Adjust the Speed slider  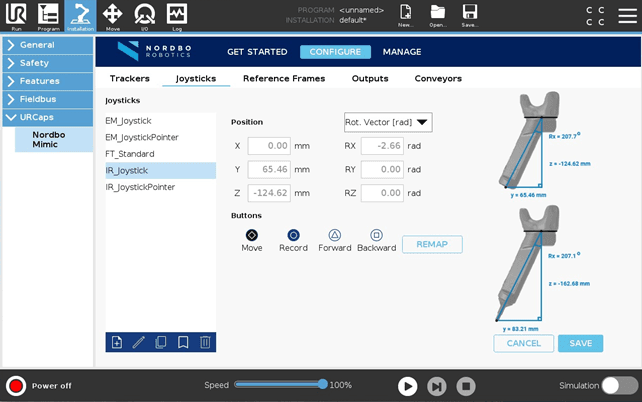coord(323,384)
